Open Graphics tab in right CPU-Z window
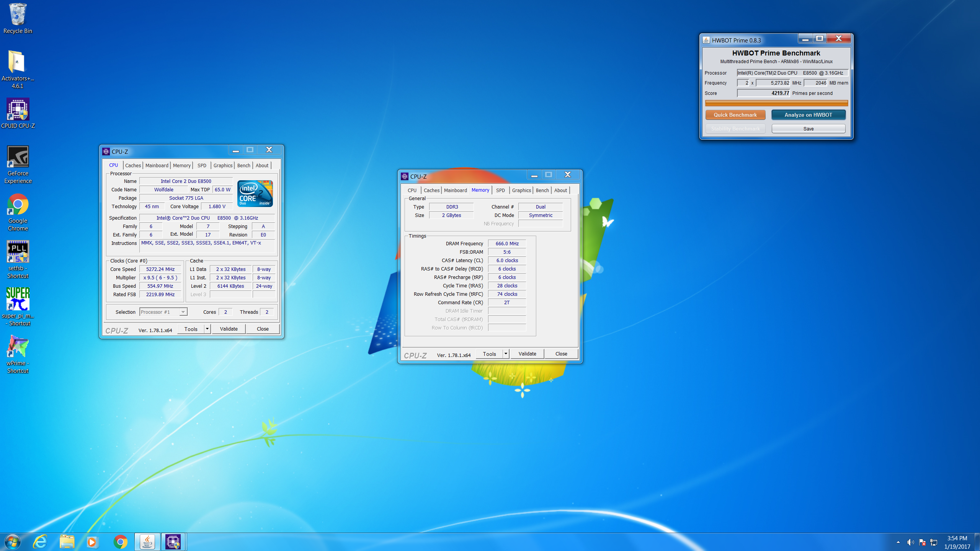The height and width of the screenshot is (551, 980). coord(521,190)
